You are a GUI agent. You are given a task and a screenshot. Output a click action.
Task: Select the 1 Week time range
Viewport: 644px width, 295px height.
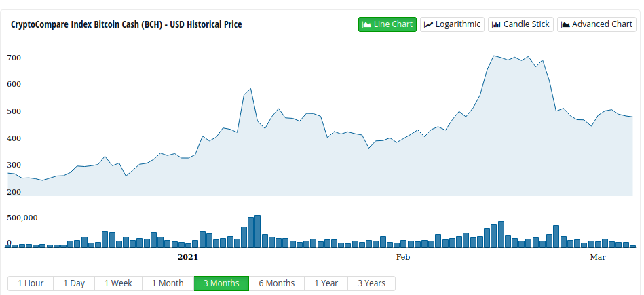(x=118, y=283)
